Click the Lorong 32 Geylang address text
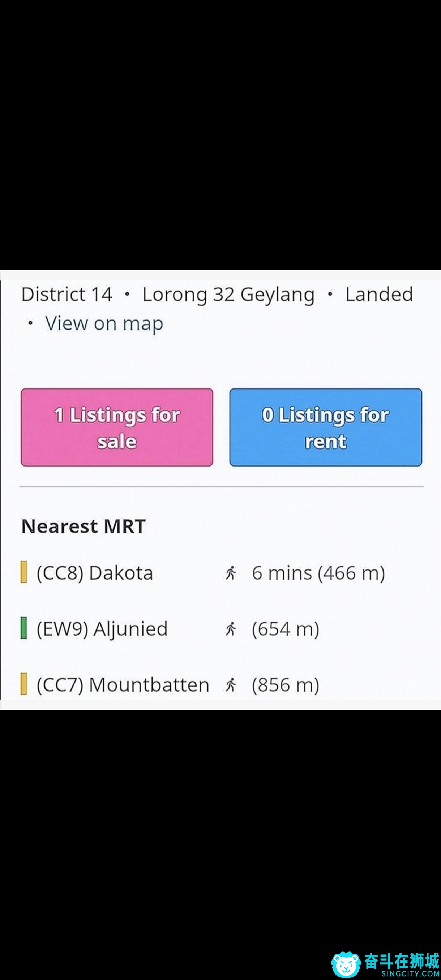This screenshot has height=980, width=441. tap(228, 295)
